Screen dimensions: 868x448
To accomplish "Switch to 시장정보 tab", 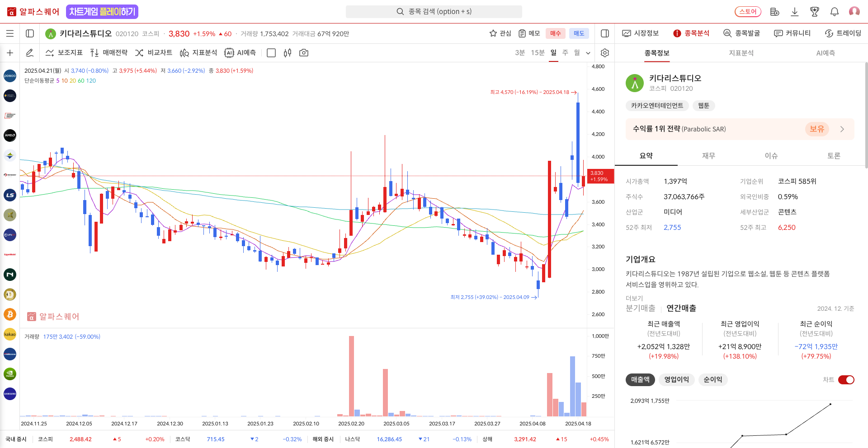I will [641, 33].
